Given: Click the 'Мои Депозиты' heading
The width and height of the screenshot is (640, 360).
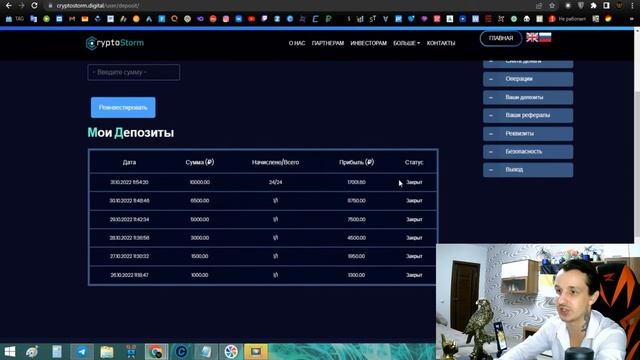Looking at the screenshot, I should [x=131, y=133].
